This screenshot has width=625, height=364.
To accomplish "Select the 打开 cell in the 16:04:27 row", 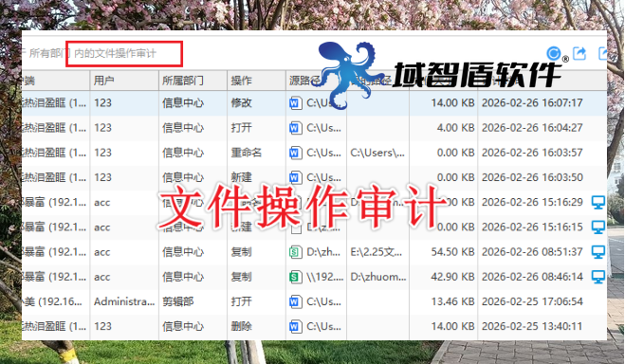I will click(242, 128).
